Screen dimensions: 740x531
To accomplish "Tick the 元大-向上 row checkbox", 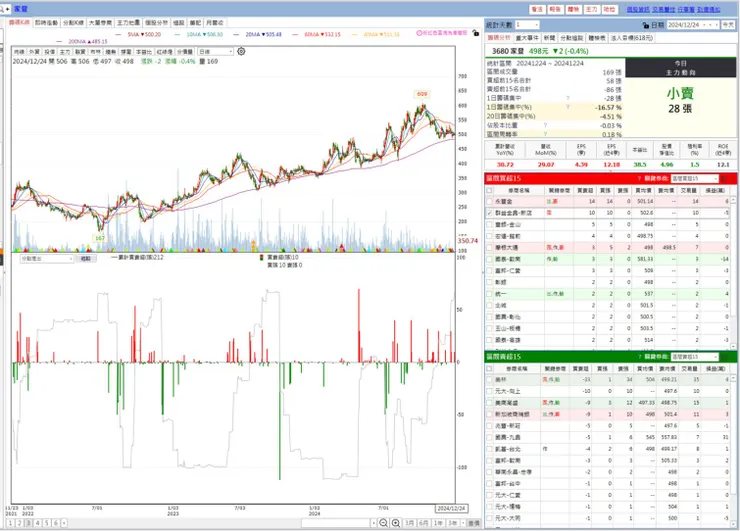I will coord(489,391).
